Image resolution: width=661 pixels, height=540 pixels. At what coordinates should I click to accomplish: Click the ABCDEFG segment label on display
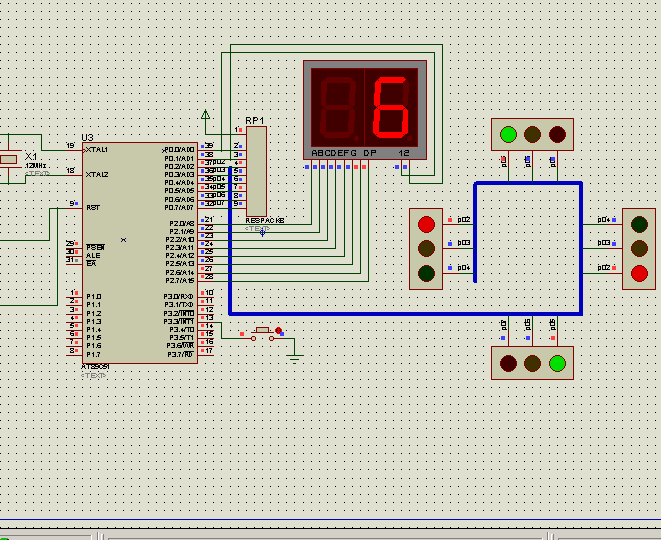334,153
